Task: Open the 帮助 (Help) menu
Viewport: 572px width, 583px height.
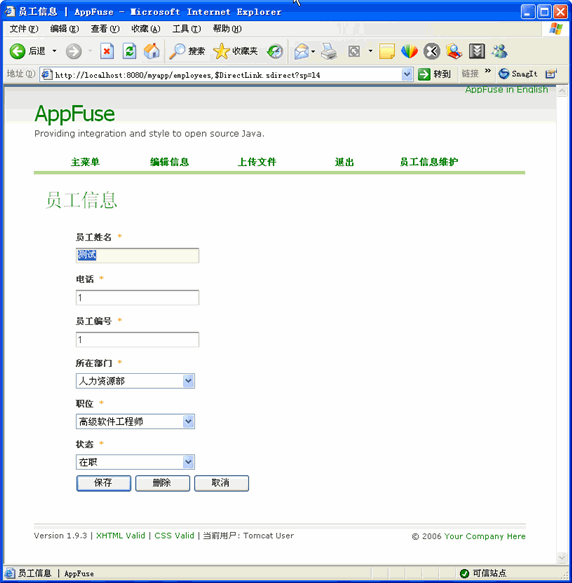Action: pos(227,29)
